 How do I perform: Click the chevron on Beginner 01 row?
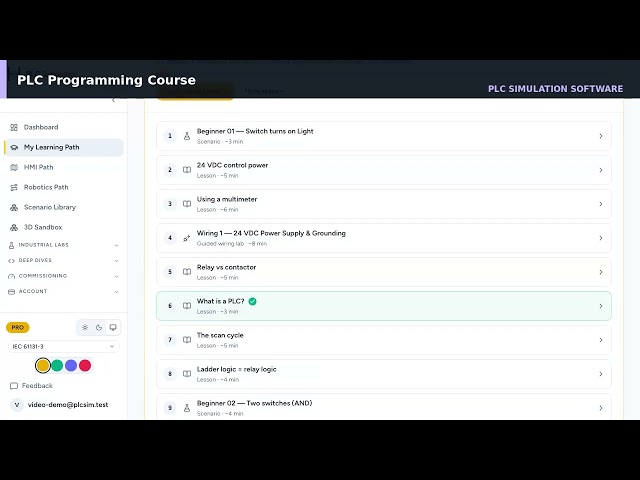pyautogui.click(x=601, y=136)
